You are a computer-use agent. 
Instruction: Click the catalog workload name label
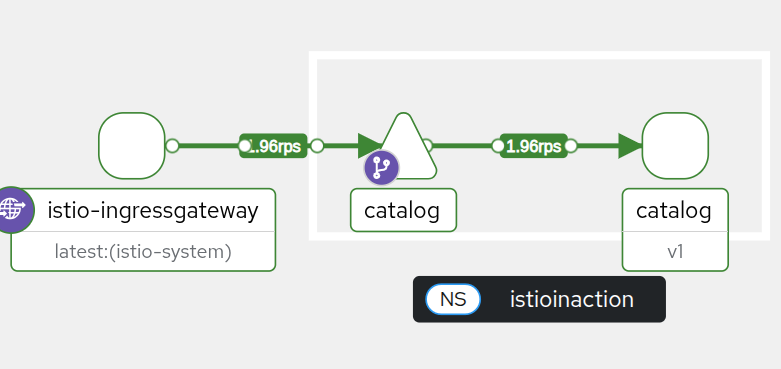(x=674, y=210)
